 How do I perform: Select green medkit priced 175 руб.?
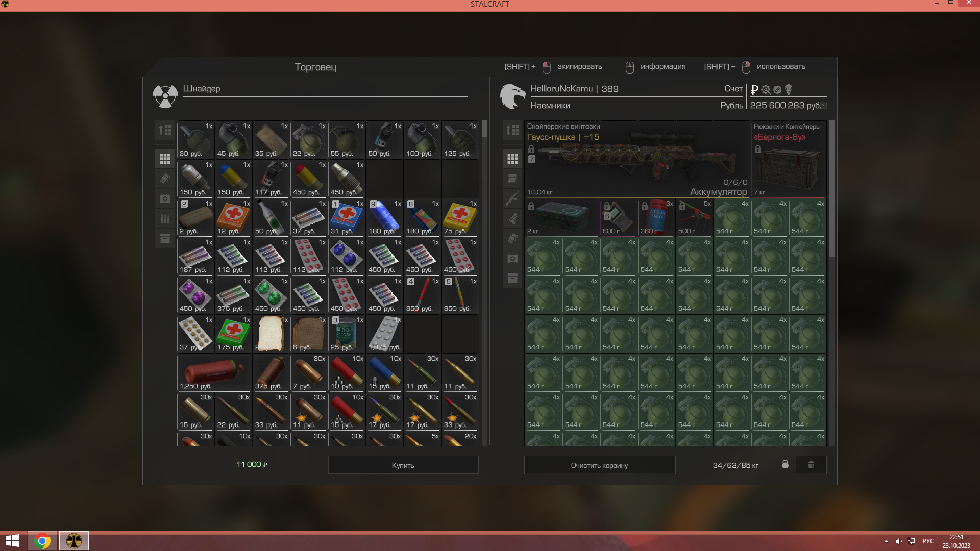point(233,334)
